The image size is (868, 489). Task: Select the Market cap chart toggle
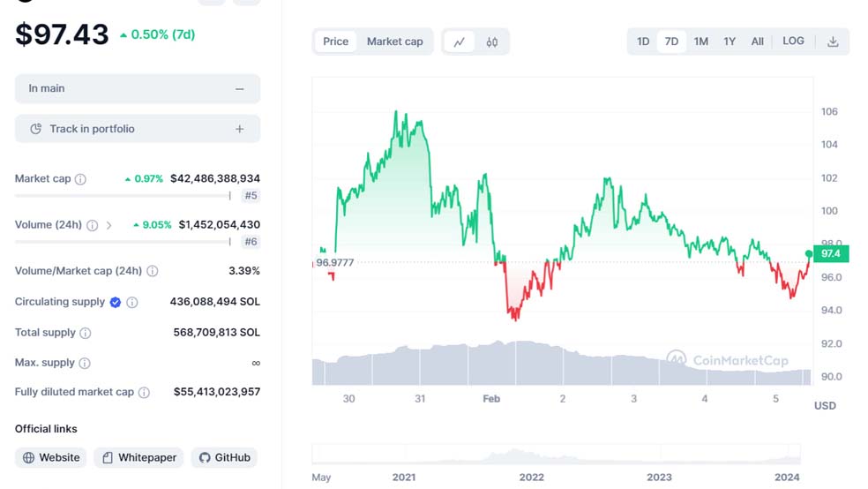[x=394, y=41]
